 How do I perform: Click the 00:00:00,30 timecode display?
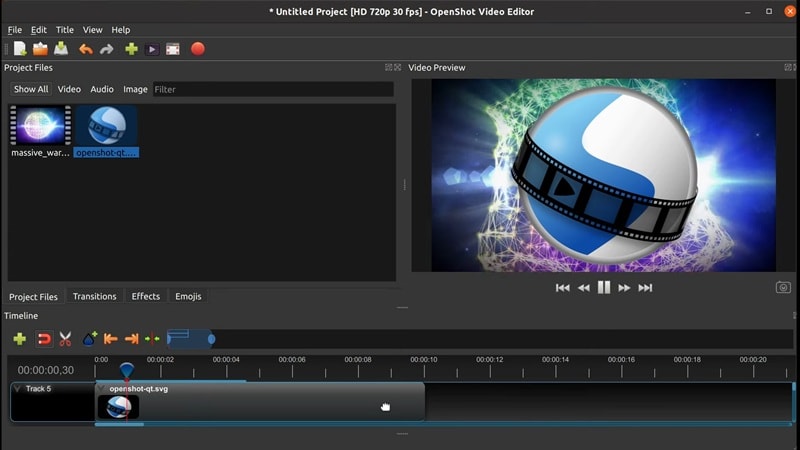[x=46, y=370]
